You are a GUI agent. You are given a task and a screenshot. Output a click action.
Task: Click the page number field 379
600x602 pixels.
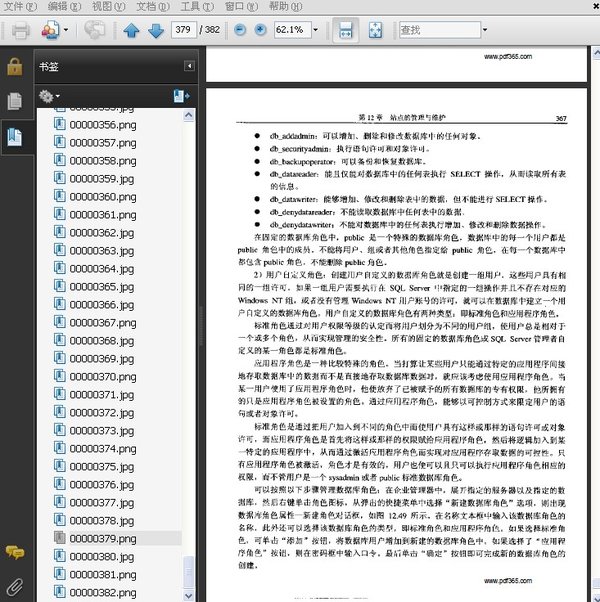pyautogui.click(x=183, y=30)
